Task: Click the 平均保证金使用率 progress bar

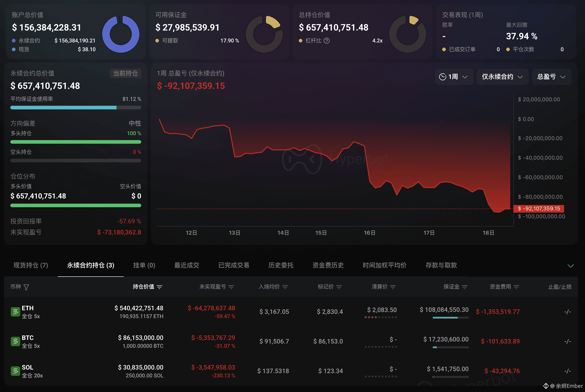Action: [75, 108]
